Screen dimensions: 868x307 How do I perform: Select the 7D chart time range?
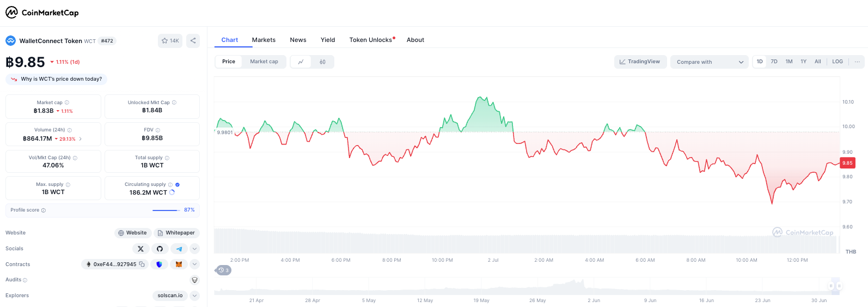[x=774, y=62]
